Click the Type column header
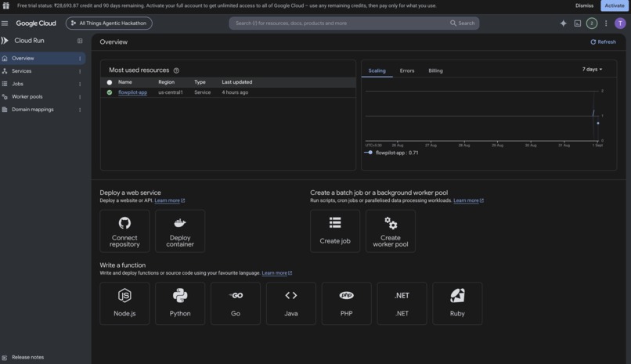This screenshot has height=364, width=631. (200, 82)
